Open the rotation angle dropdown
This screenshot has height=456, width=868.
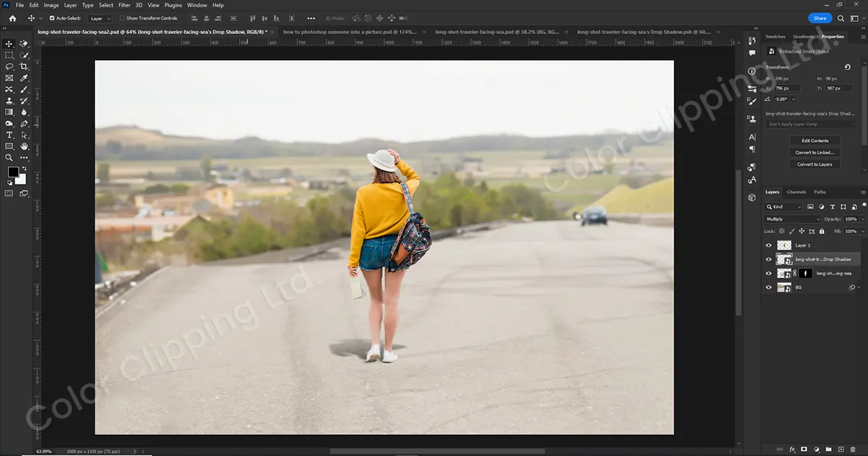click(793, 98)
